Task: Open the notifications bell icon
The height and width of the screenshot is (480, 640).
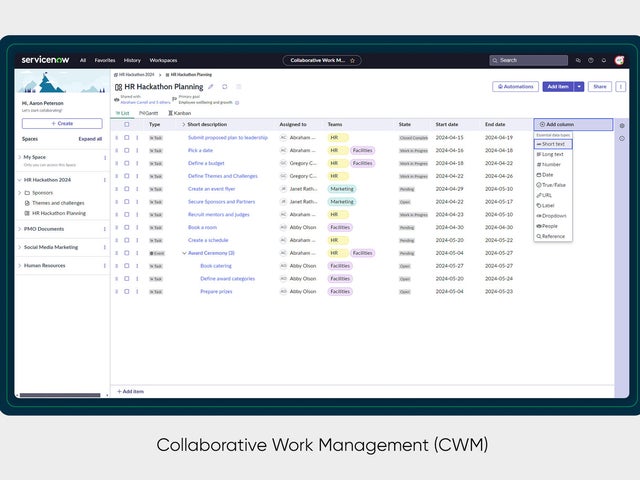Action: tap(604, 60)
